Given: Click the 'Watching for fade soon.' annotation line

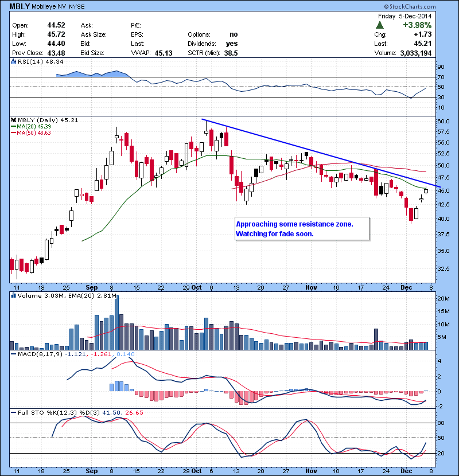Looking at the screenshot, I should pyautogui.click(x=275, y=234).
